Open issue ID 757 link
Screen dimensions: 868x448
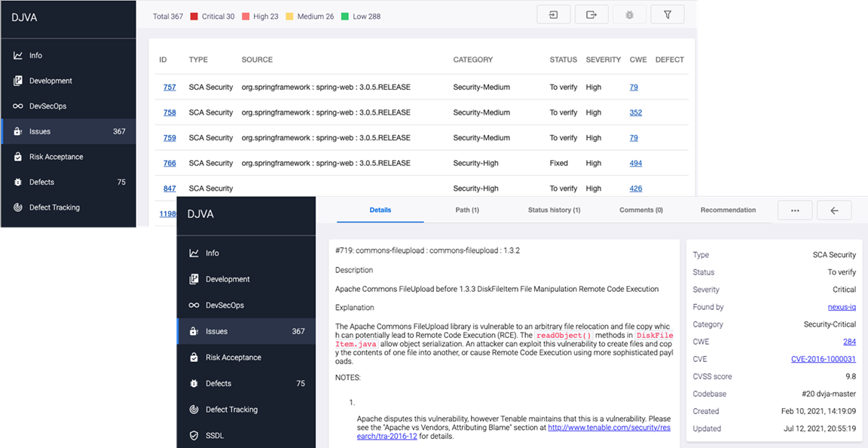coord(170,87)
